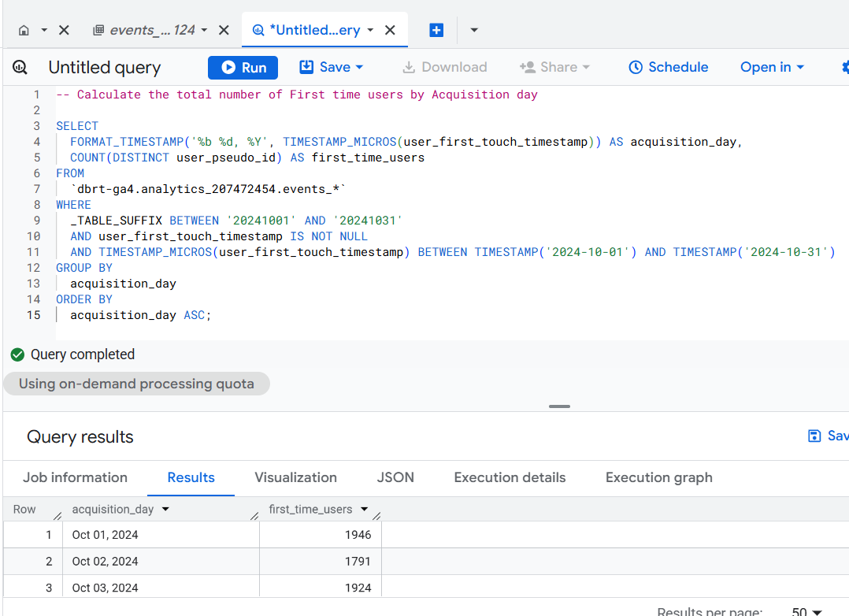This screenshot has height=616, width=849.
Task: Click the query icon beside Untitled query title
Action: (20, 68)
